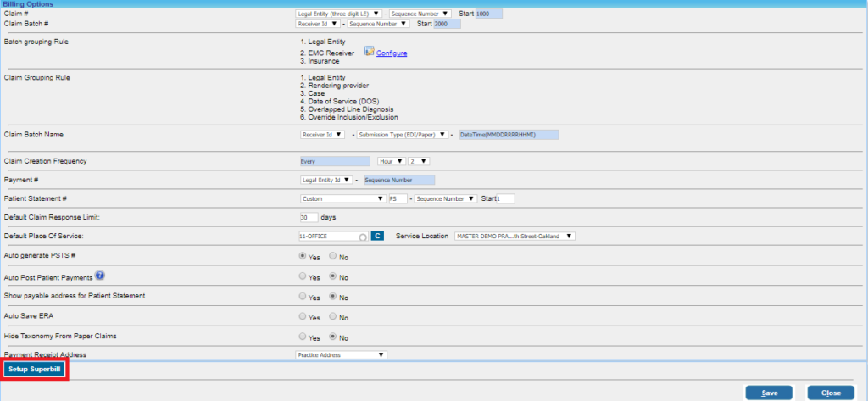Click Payment # Sequence Number field
This screenshot has width=868, height=401.
(x=399, y=180)
